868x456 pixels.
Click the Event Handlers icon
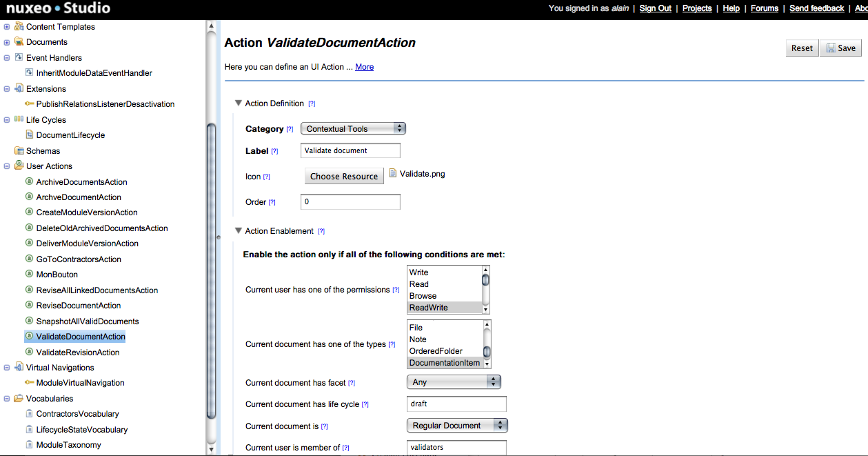pos(19,57)
